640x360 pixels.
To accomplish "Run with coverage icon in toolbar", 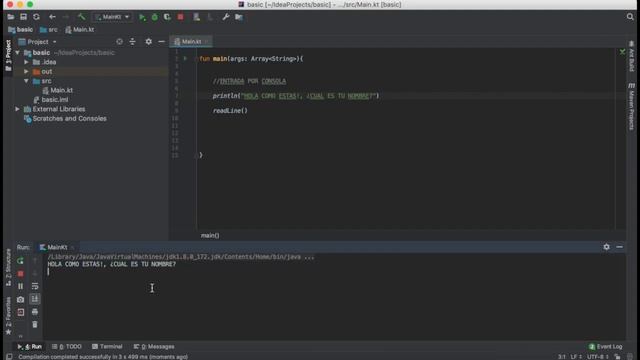I will (x=167, y=17).
